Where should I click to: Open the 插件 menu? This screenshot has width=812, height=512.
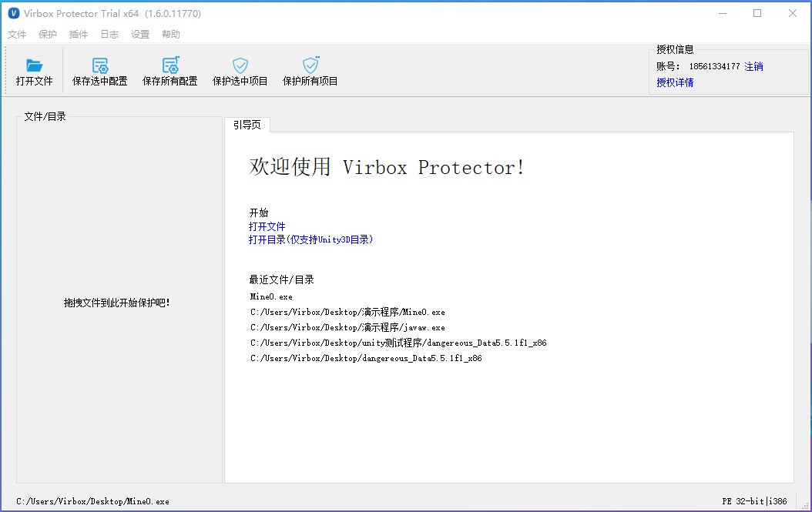point(79,34)
